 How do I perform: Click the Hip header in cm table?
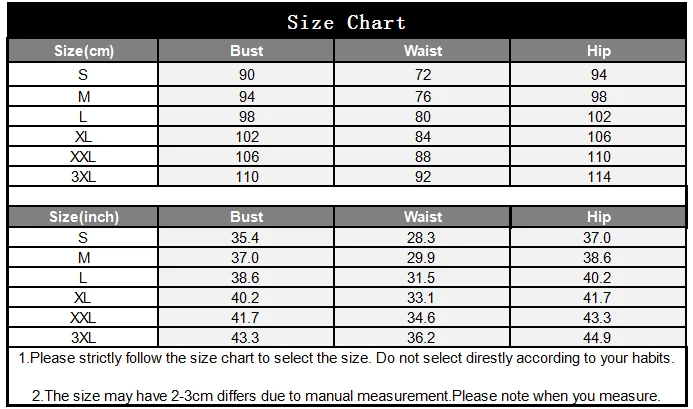[598, 50]
